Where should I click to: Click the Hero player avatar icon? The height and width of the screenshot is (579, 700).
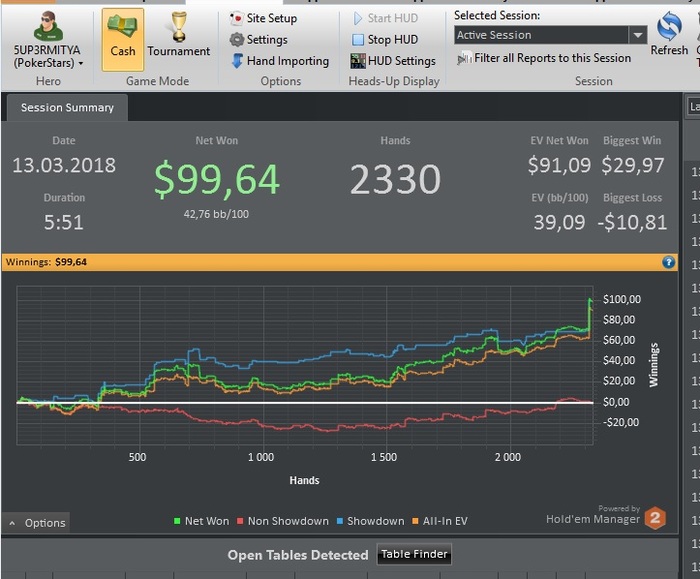pos(48,25)
